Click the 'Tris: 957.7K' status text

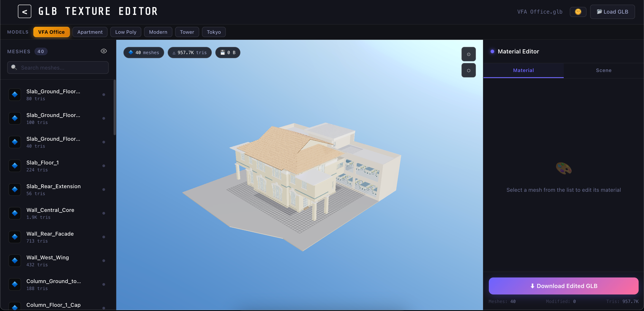pos(622,302)
